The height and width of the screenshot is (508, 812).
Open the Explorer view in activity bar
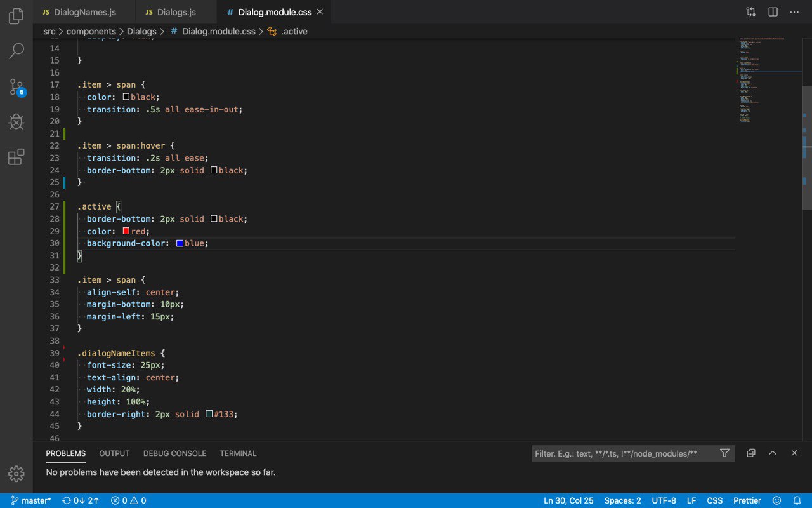coord(16,17)
